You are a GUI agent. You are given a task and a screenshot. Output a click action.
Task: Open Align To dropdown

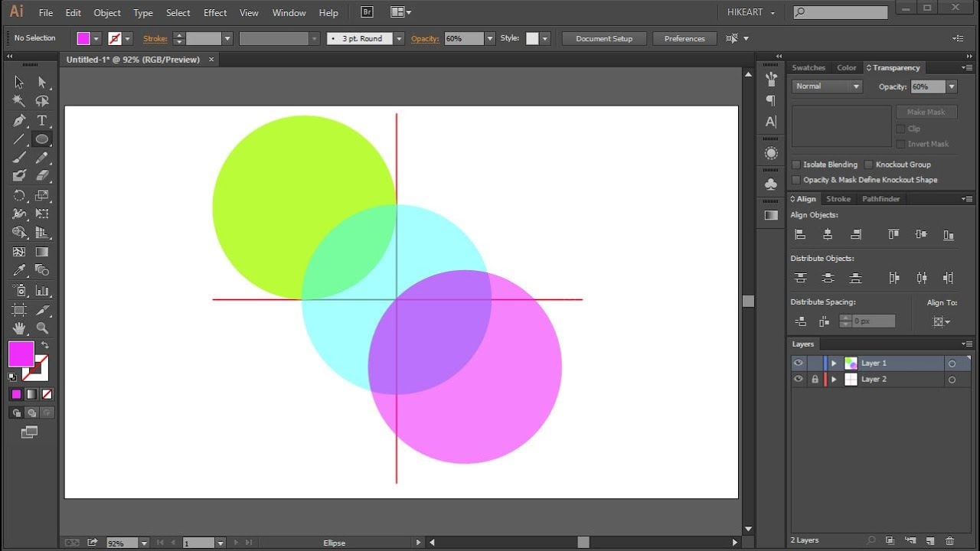pos(942,322)
